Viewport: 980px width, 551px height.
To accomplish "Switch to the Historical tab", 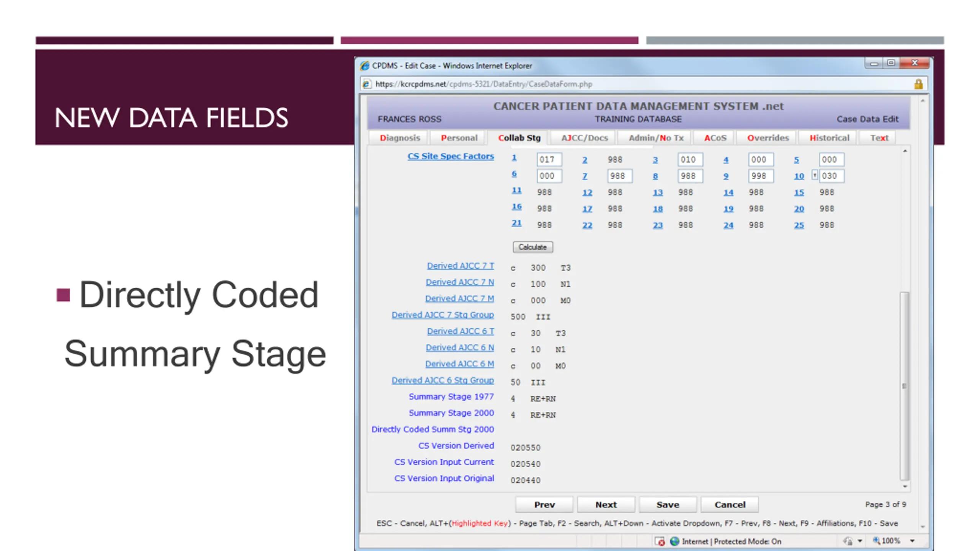I will 829,138.
